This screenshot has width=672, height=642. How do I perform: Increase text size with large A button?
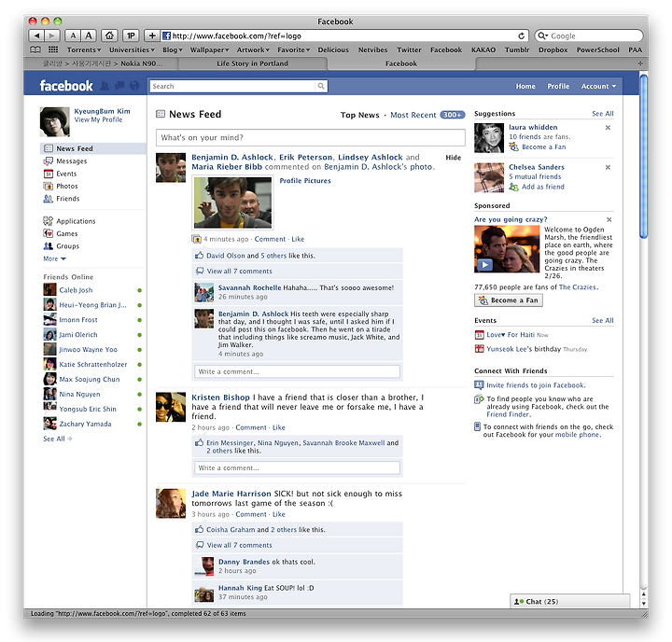(x=89, y=35)
